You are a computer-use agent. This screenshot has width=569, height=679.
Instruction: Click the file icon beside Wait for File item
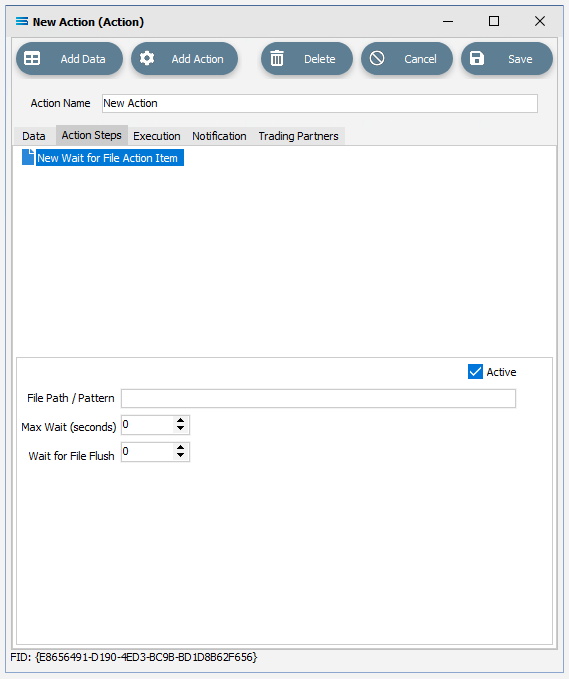(28, 157)
